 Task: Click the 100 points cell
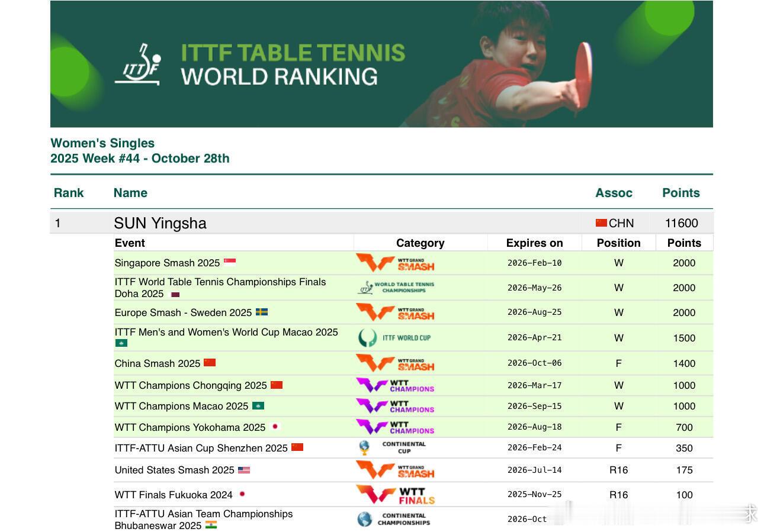[x=684, y=495]
